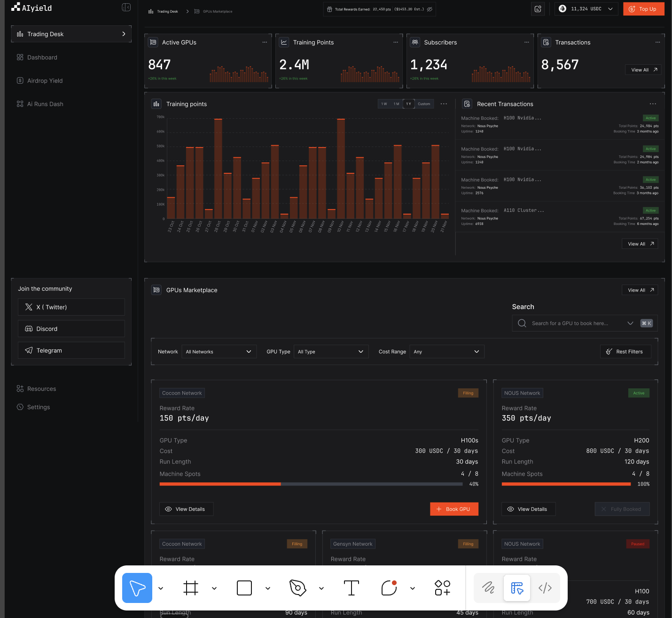Screen dimensions: 672x618
Task: Select the Pen tool
Action: [298, 588]
